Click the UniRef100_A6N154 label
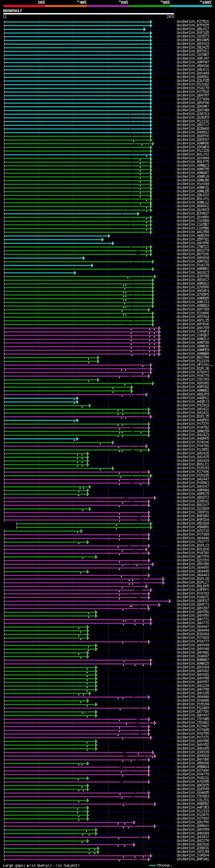This screenshot has height=868, width=215. 193,236
